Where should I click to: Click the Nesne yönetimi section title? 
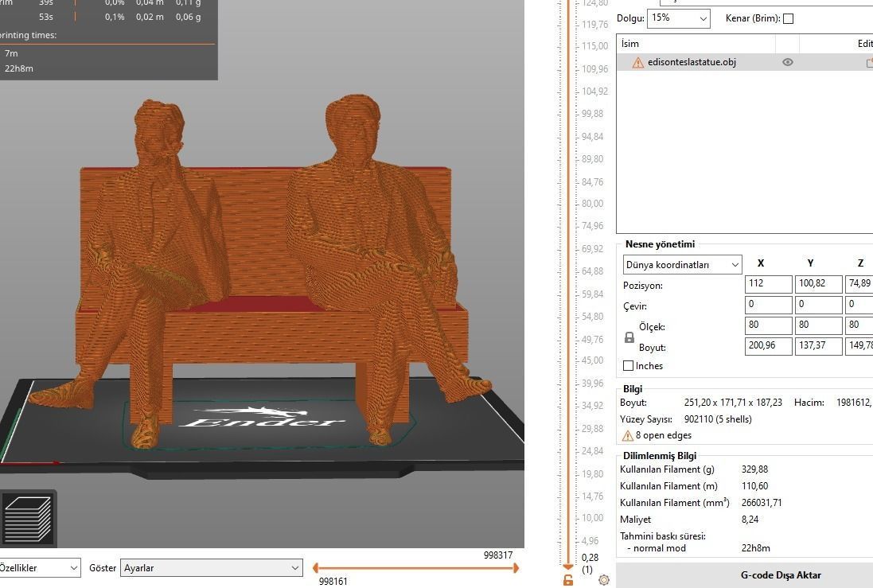click(660, 244)
